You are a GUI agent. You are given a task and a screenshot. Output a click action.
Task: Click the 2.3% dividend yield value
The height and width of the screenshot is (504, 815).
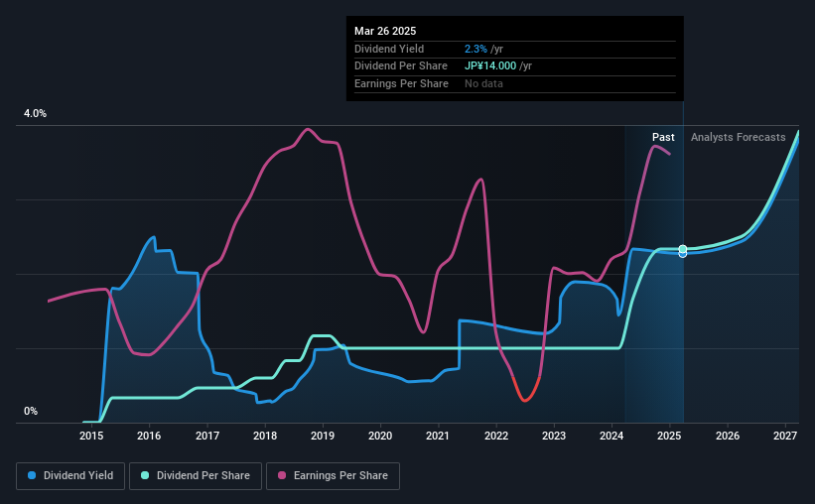(475, 49)
